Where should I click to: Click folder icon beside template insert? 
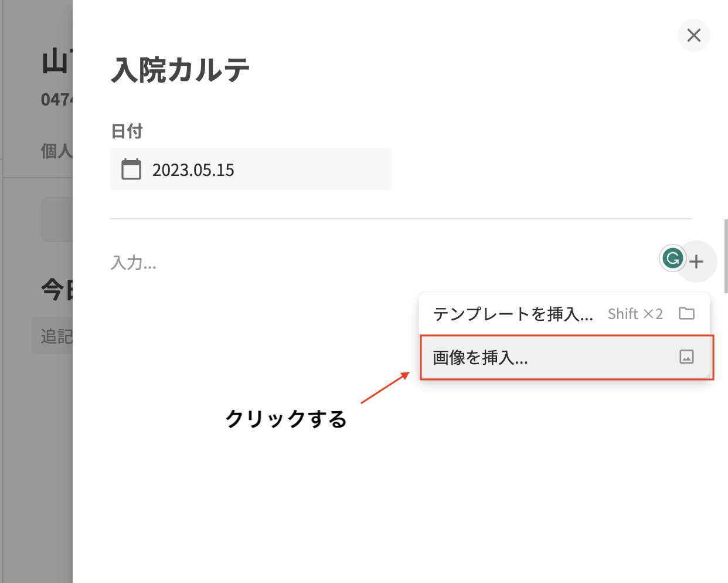coord(686,314)
